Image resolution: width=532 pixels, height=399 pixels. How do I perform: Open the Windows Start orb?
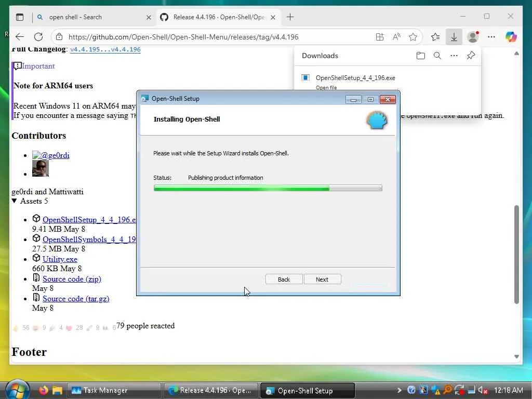17,390
